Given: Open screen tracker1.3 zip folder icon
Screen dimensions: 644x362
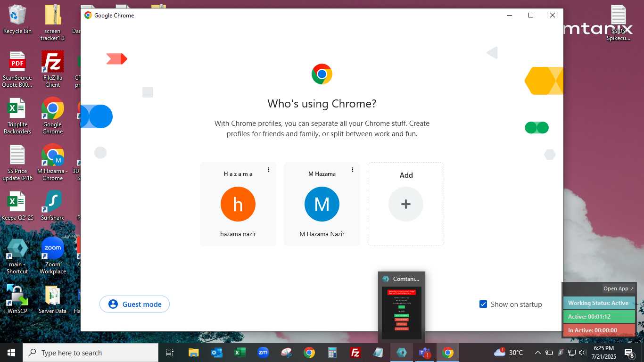Looking at the screenshot, I should 53,22.
